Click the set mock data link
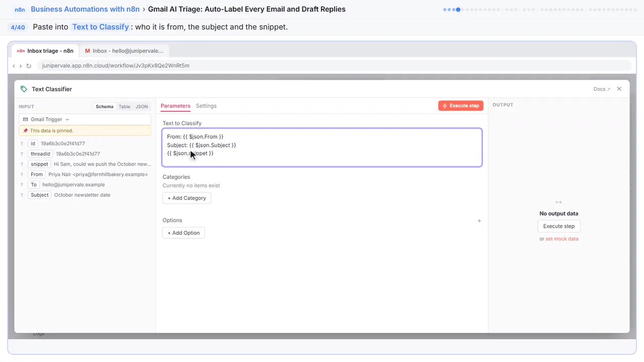 pos(562,239)
